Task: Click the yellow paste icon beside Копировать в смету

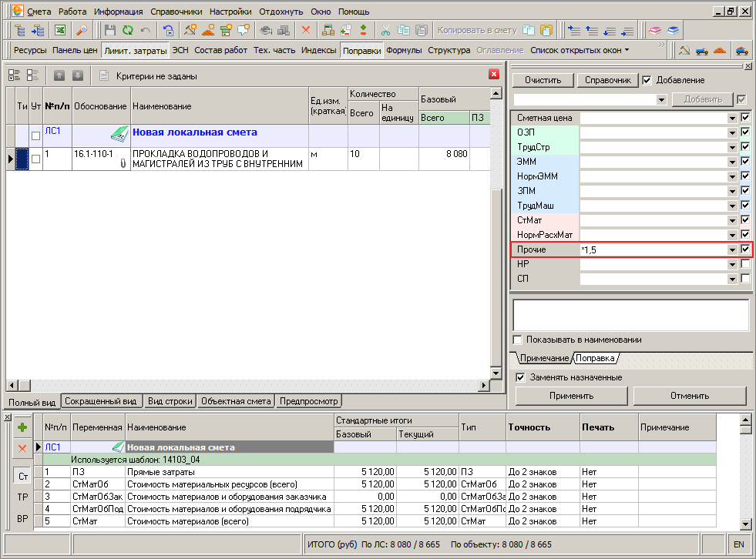Action: 546,30
